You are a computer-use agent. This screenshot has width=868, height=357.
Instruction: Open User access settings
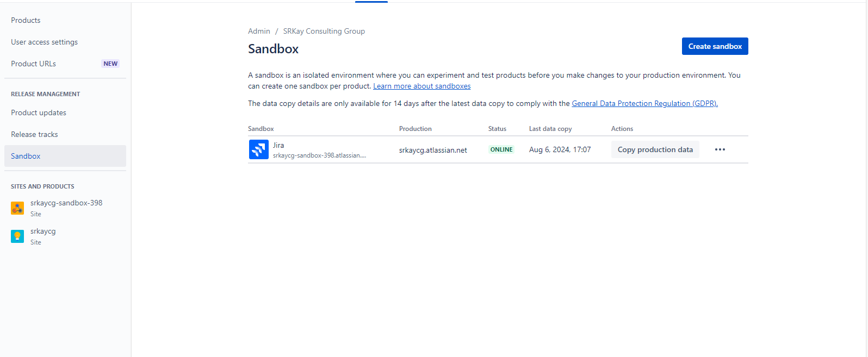tap(44, 42)
